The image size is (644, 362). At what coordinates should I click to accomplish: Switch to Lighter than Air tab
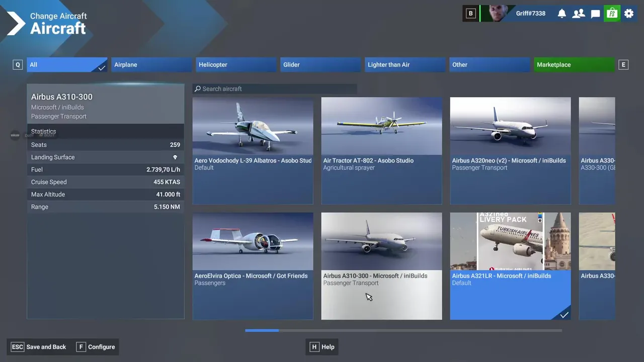tap(405, 64)
